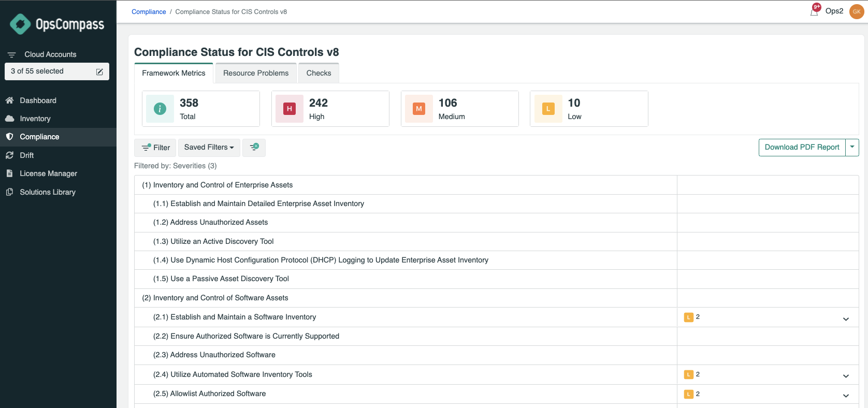Screen dimensions: 868x408
Task: Click row (1.1) Establish and Maintain Detailed Enterprise Asset Inventory
Action: pos(496,203)
